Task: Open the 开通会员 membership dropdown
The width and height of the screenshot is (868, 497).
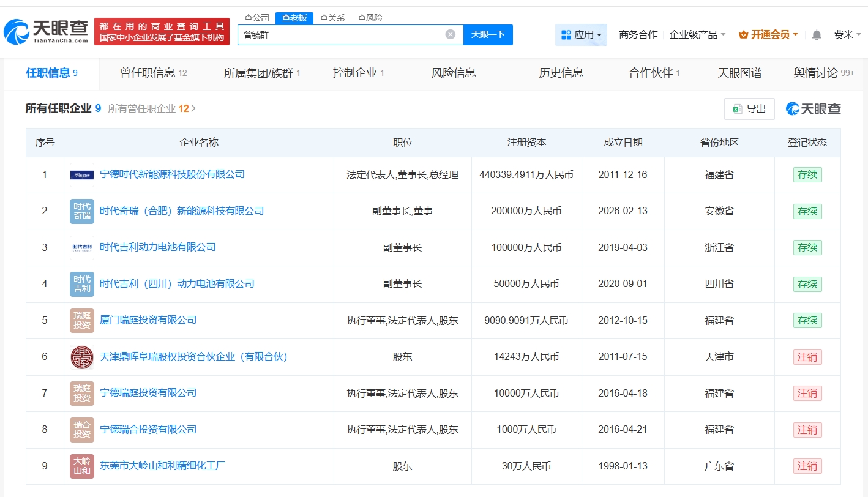Action: point(768,35)
